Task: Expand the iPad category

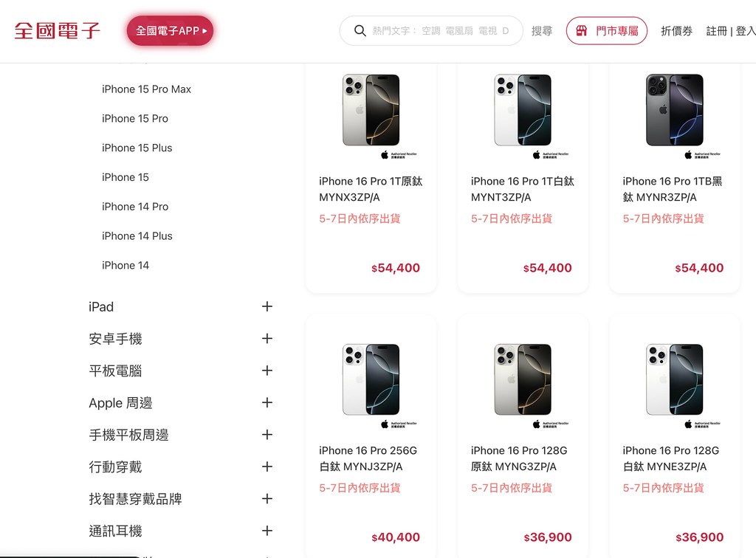Action: pos(267,306)
